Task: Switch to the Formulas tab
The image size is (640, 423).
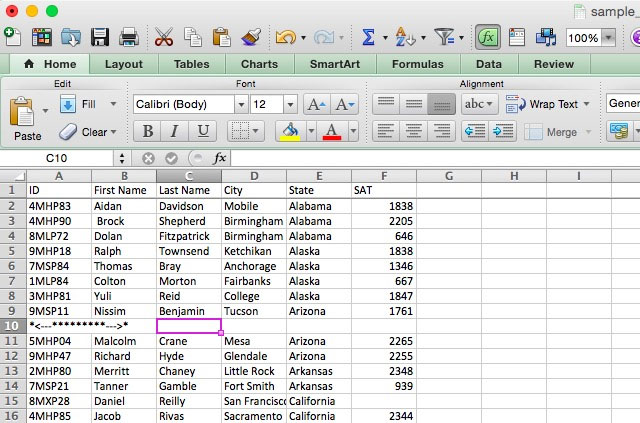Action: click(418, 64)
